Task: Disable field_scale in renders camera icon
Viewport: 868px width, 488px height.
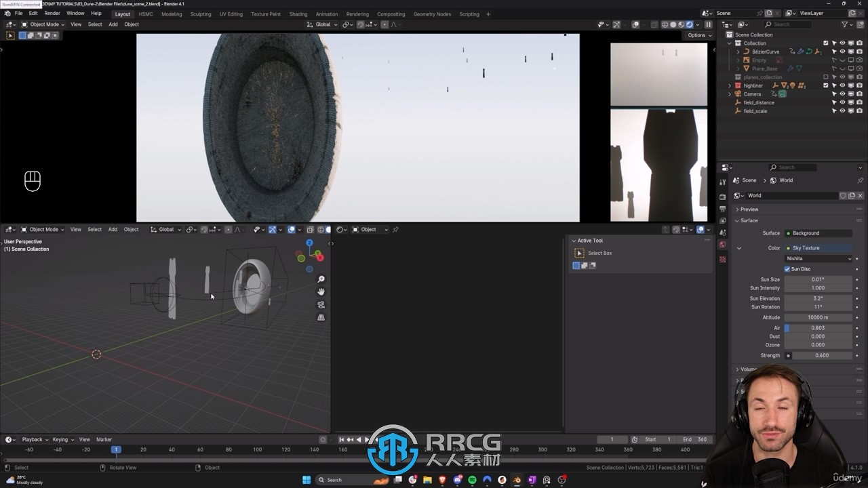Action: [x=859, y=111]
